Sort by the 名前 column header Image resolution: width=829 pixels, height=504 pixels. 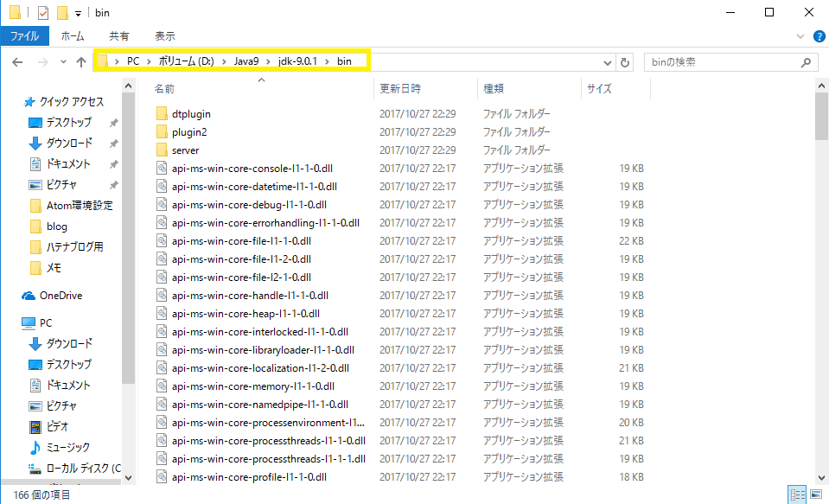164,89
